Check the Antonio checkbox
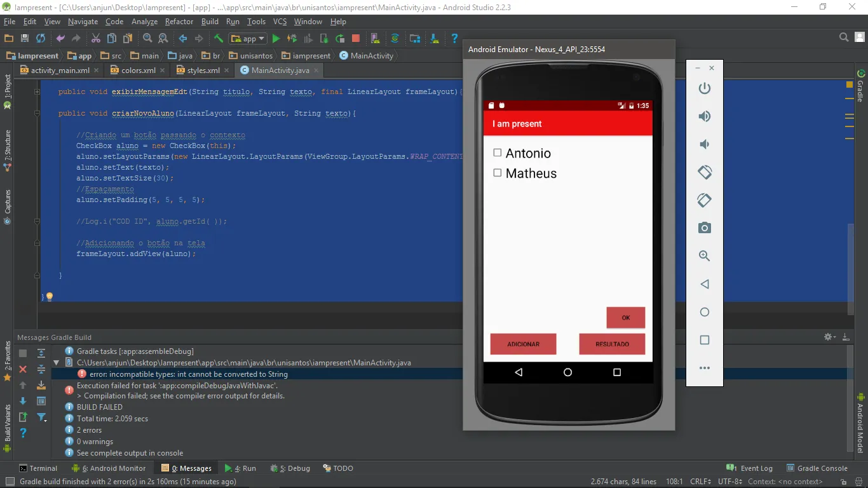The height and width of the screenshot is (488, 868). pyautogui.click(x=498, y=153)
